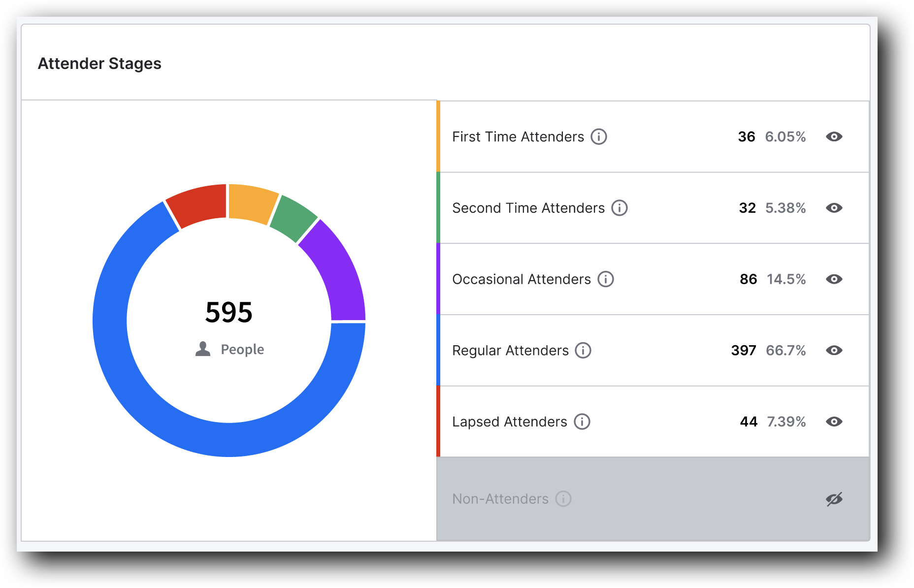Open the Occasional Attenders info tooltip
The image size is (914, 588).
[x=606, y=279]
